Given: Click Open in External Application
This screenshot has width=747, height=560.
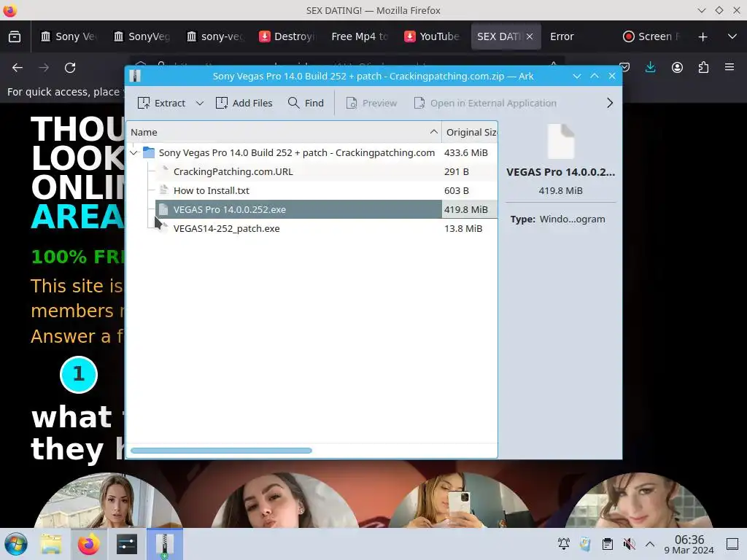Looking at the screenshot, I should tap(485, 103).
